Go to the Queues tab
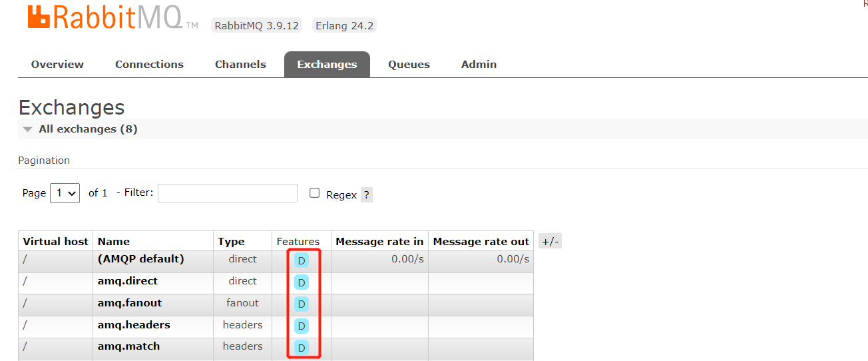The width and height of the screenshot is (868, 361). tap(409, 65)
